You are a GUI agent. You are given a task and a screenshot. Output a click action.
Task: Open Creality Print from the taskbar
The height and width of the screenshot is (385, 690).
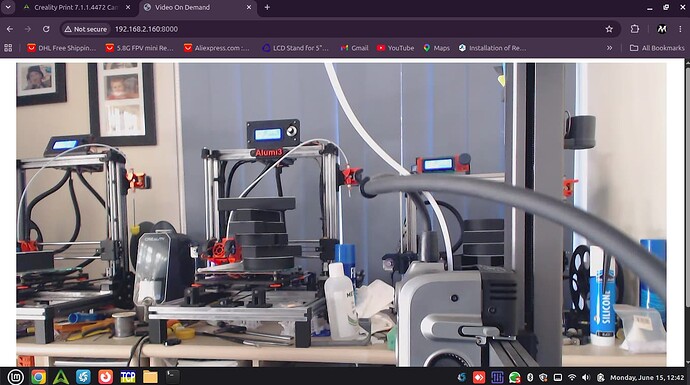click(x=61, y=377)
